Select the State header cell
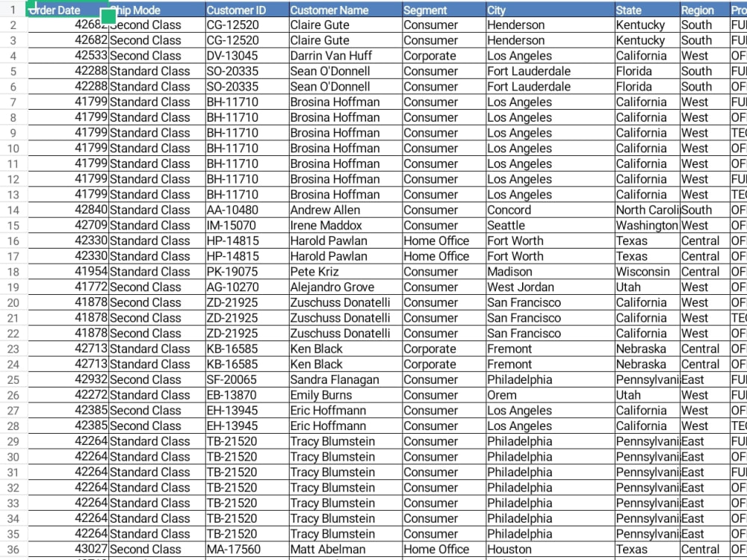 [648, 10]
